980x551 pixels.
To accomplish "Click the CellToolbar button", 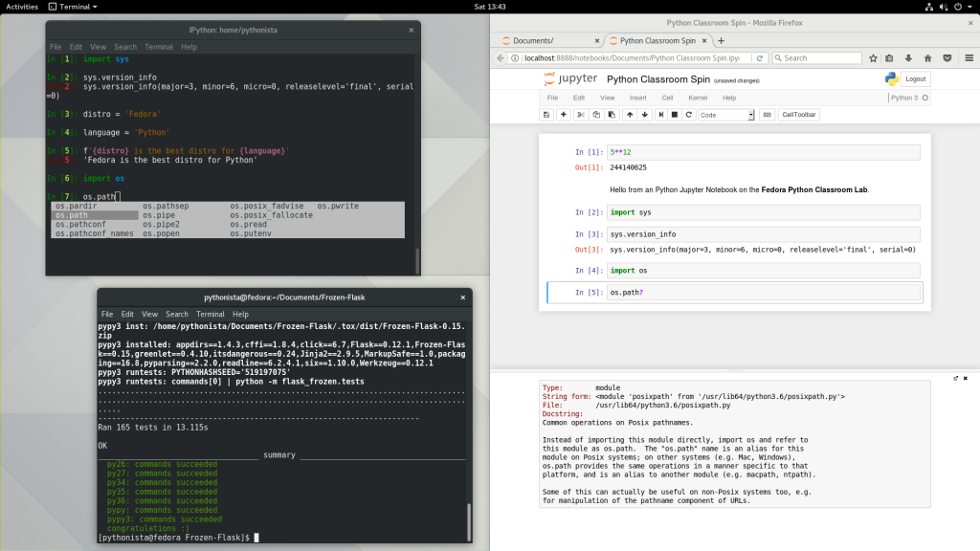I will pyautogui.click(x=798, y=114).
